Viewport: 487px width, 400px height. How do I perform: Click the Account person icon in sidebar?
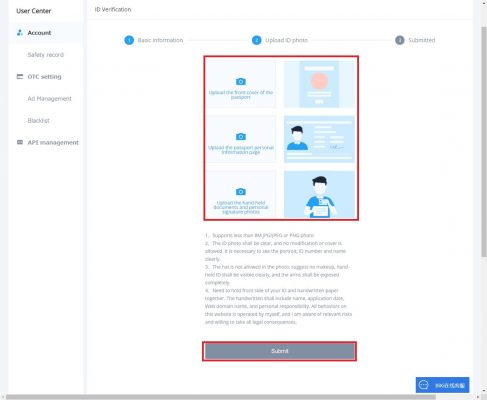pos(20,33)
